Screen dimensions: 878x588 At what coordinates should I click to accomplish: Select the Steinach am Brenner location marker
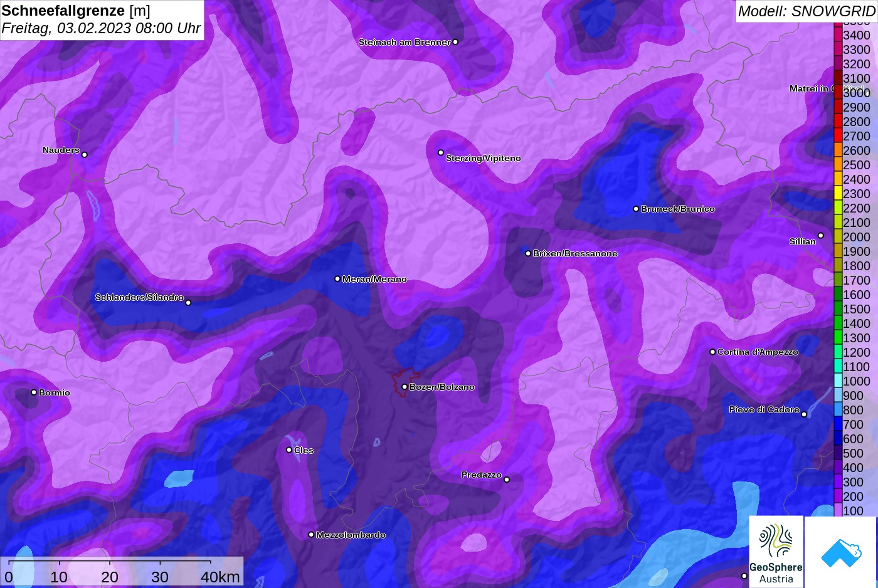tap(455, 42)
